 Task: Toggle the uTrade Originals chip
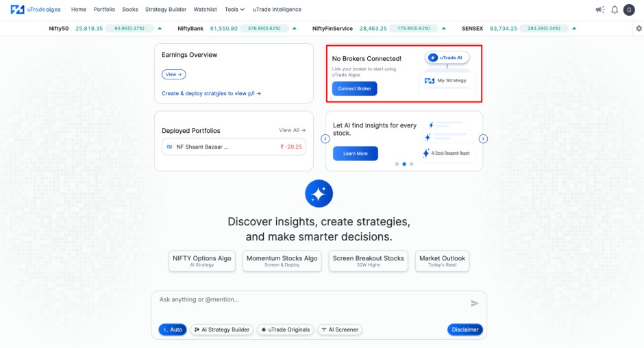[x=286, y=330]
